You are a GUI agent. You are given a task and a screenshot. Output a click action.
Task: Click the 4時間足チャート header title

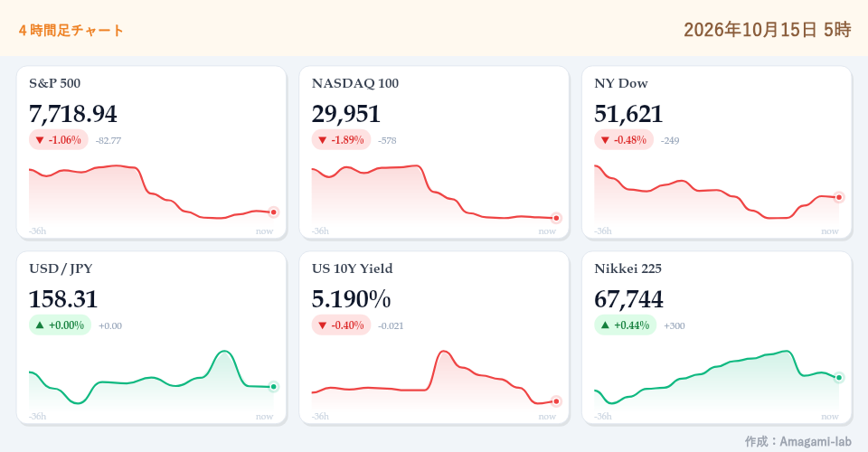[x=71, y=30]
